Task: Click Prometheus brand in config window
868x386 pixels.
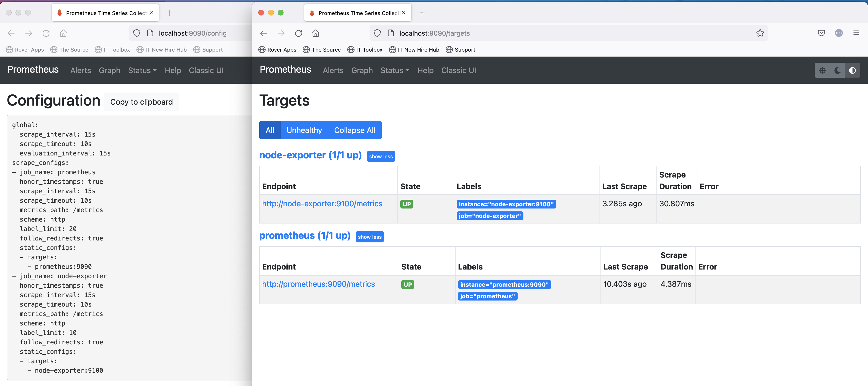Action: [x=33, y=69]
